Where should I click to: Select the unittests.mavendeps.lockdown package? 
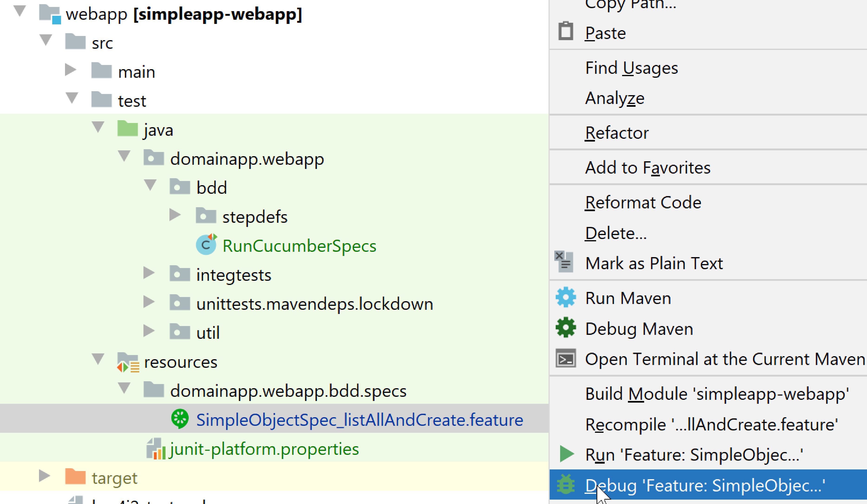pos(314,304)
